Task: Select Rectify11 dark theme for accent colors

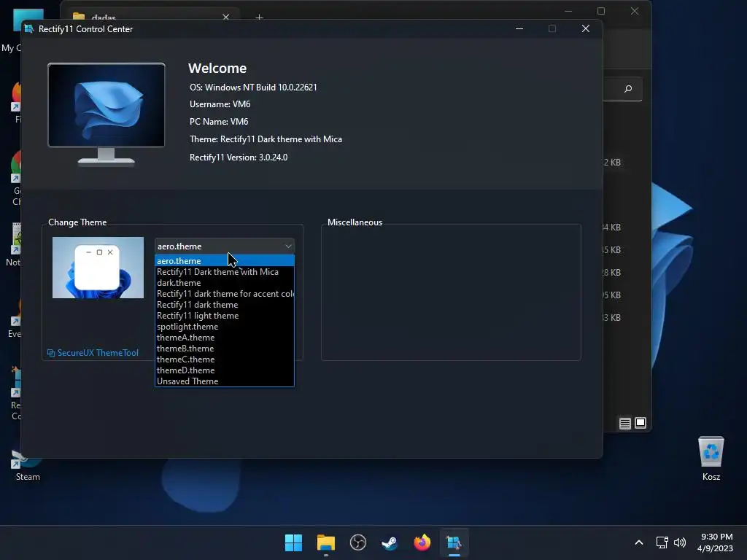Action: point(225,294)
